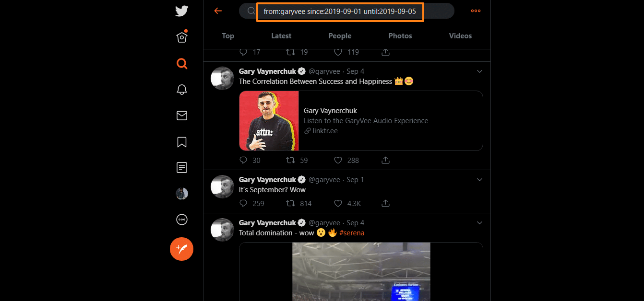Open chevron menu on Total domination tweet

pos(479,223)
